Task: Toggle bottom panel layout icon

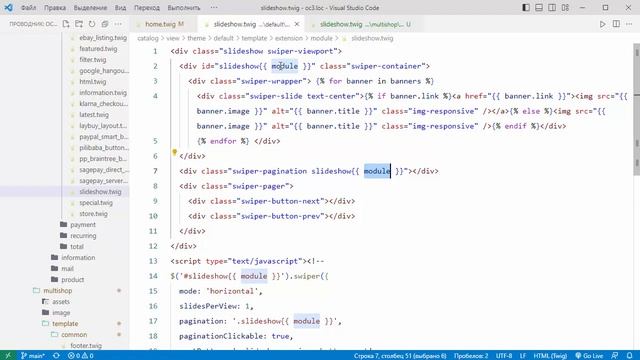Action: point(539,8)
